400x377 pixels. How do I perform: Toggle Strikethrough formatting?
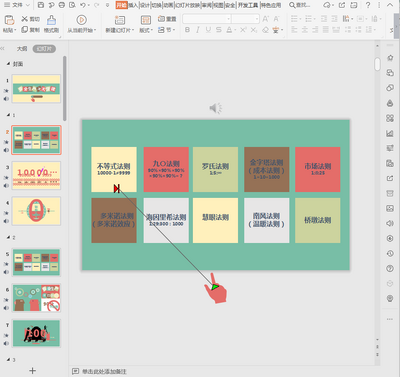tap(219, 30)
